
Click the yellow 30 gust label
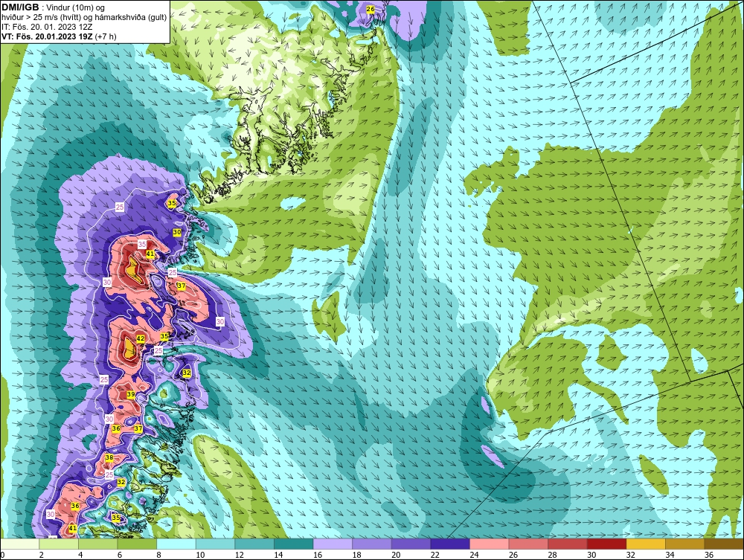(177, 232)
